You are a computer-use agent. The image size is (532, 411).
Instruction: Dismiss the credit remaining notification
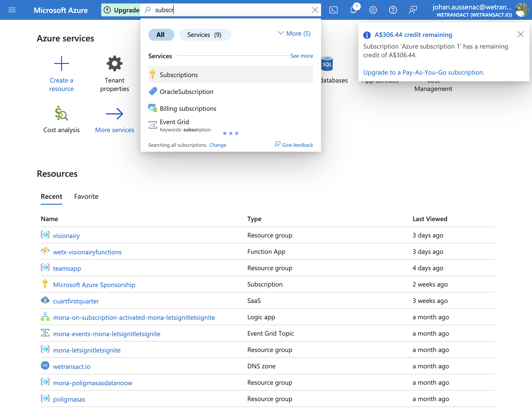520,34
